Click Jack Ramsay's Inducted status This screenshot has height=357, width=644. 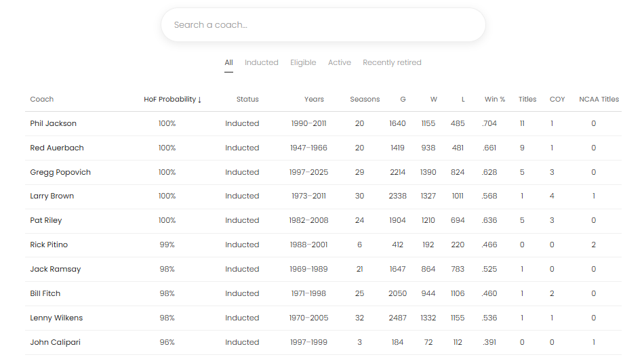242,269
